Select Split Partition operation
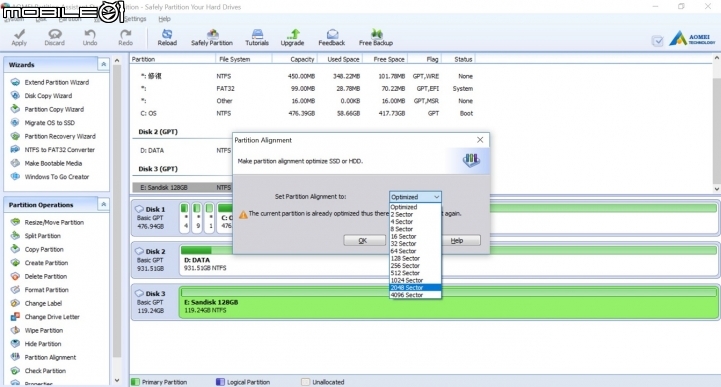Image resolution: width=721 pixels, height=387 pixels. pyautogui.click(x=42, y=236)
